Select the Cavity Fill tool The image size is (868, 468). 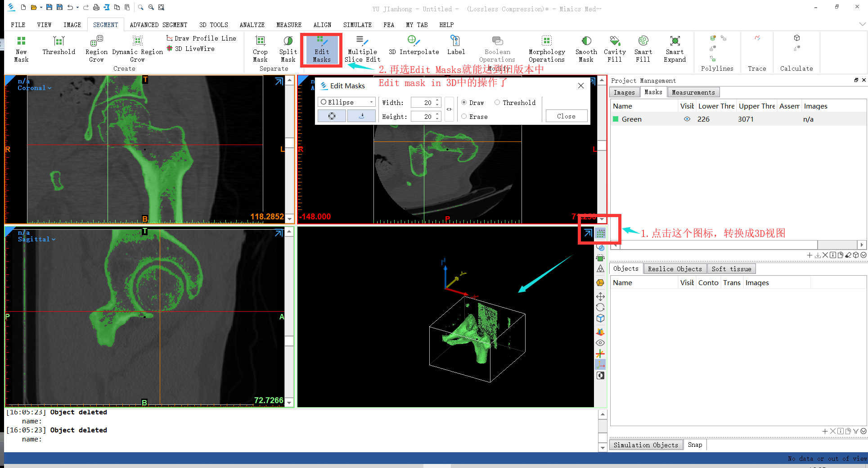tap(615, 49)
